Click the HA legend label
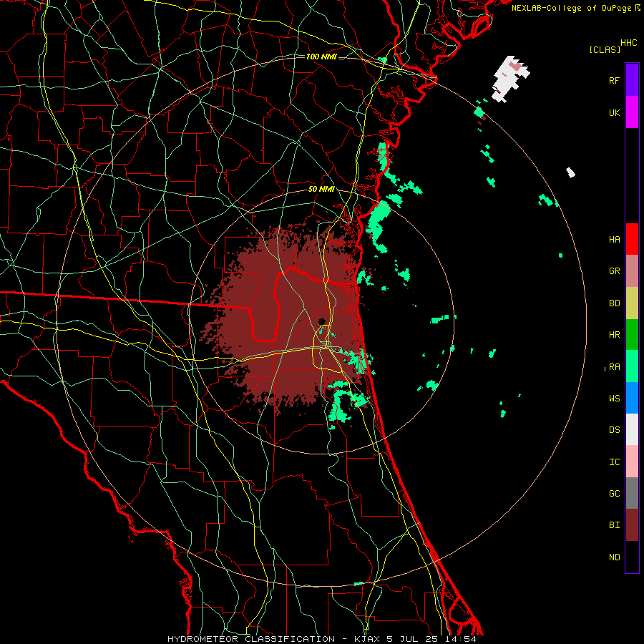This screenshot has width=644, height=644. (614, 240)
